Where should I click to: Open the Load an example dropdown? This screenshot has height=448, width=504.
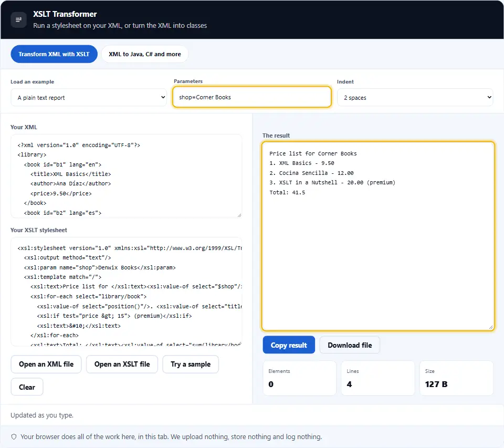click(89, 98)
